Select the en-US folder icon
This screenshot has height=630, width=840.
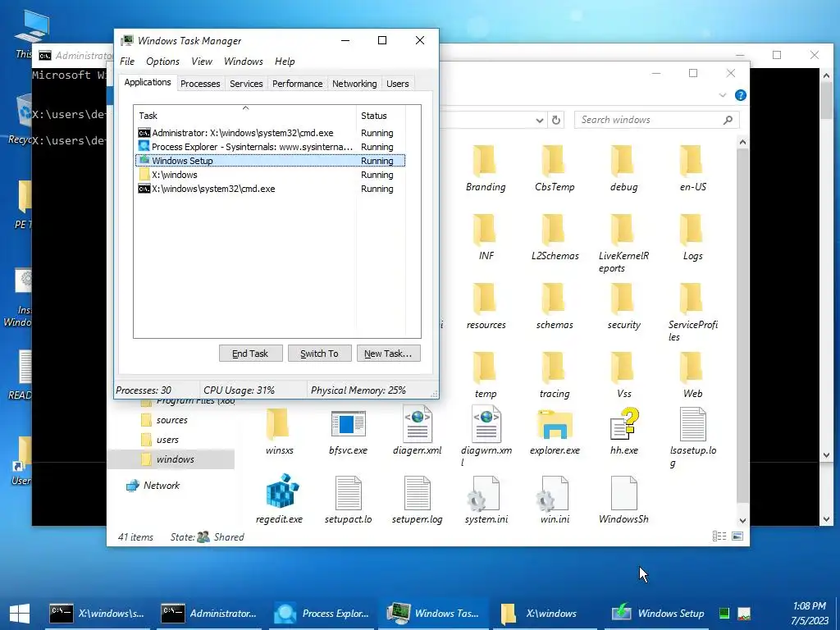tap(692, 160)
